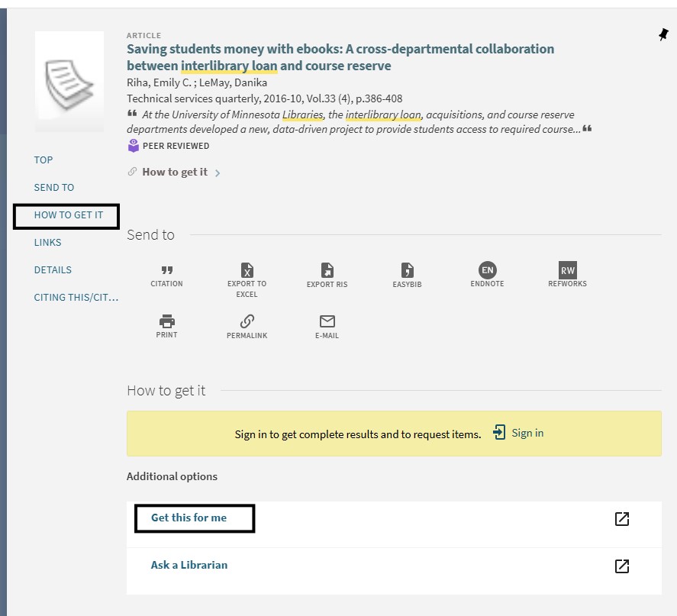Print this record

pos(166,327)
